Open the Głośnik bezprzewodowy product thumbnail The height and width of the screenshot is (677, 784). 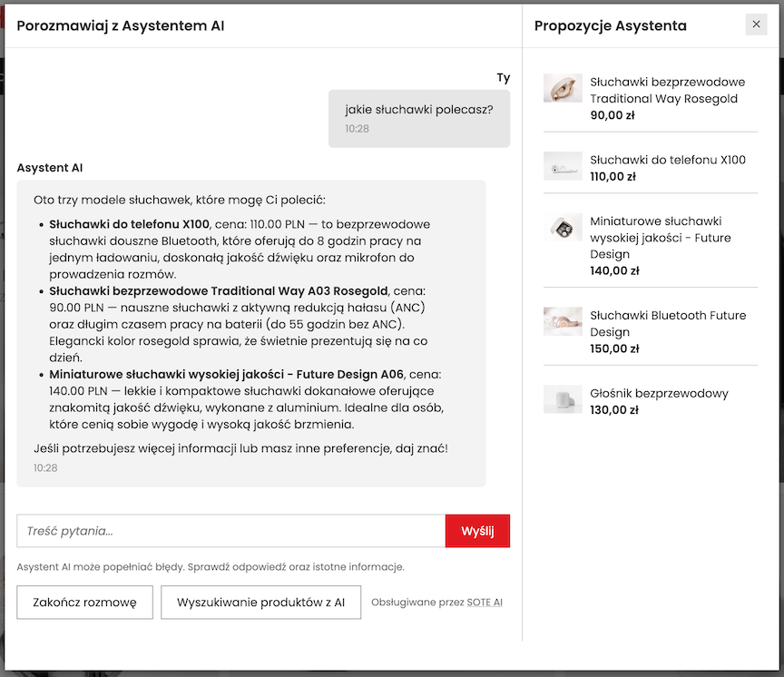click(x=563, y=400)
